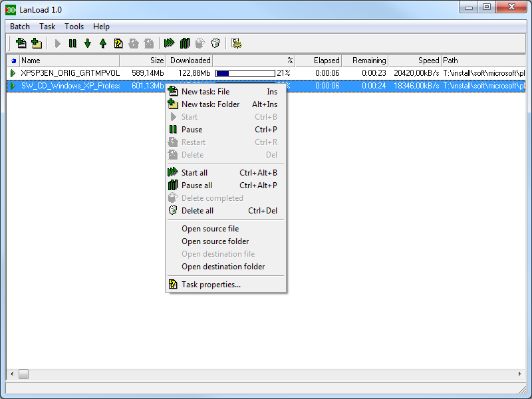Image resolution: width=532 pixels, height=399 pixels.
Task: Click the Start toolbar icon
Action: pos(58,43)
